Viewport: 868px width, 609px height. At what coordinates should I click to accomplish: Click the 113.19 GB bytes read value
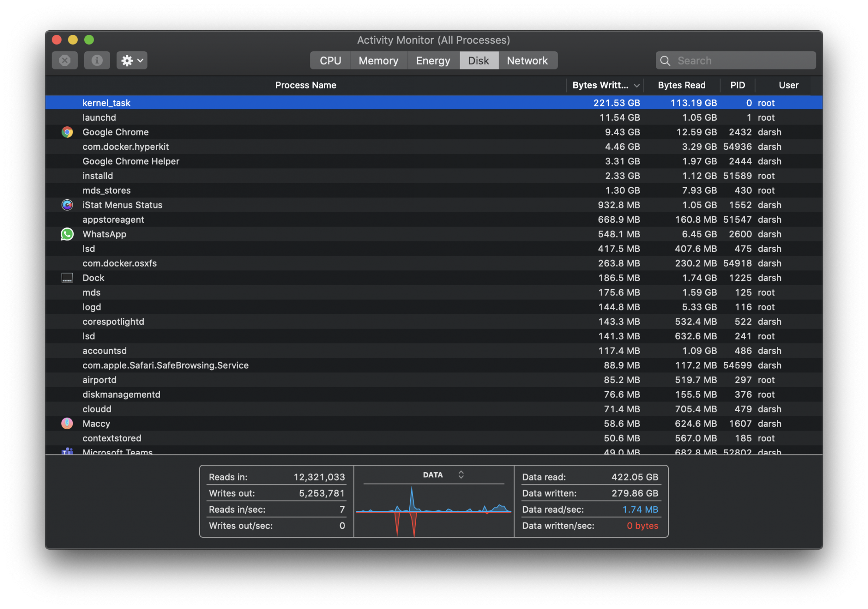point(694,103)
